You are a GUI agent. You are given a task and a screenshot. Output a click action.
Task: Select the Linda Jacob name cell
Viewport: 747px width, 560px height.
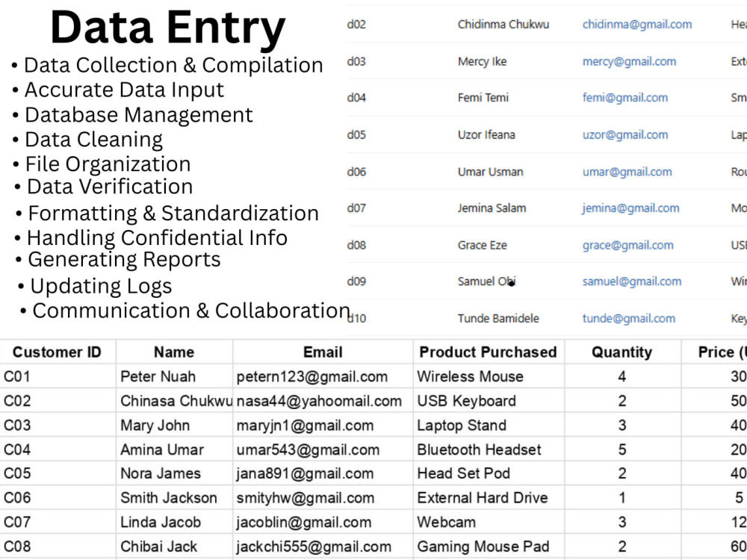(x=174, y=522)
